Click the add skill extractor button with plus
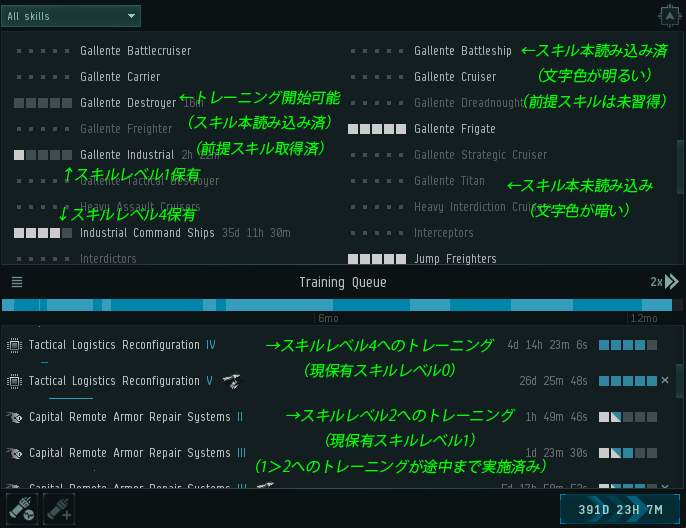The width and height of the screenshot is (686, 528). pyautogui.click(x=59, y=508)
